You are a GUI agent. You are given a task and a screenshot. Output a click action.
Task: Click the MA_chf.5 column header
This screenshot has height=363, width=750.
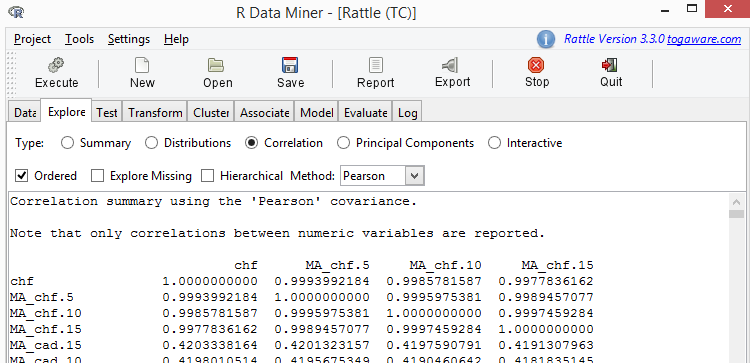click(337, 265)
